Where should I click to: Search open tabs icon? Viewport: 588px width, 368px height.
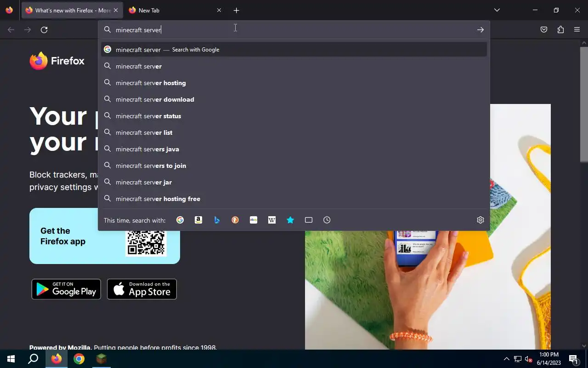point(309,220)
